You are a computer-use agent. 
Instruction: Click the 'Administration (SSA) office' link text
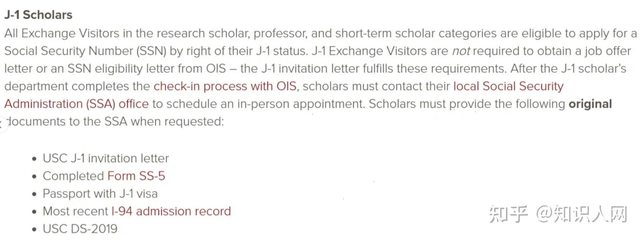(x=76, y=104)
